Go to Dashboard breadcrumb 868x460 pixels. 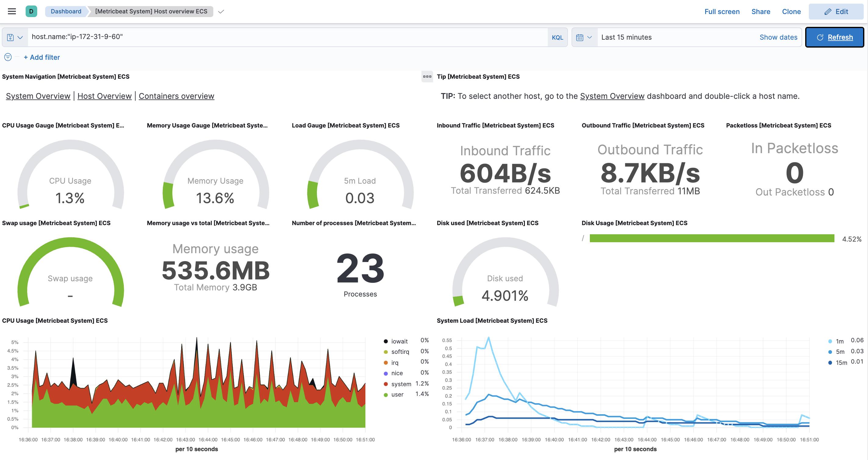[66, 12]
